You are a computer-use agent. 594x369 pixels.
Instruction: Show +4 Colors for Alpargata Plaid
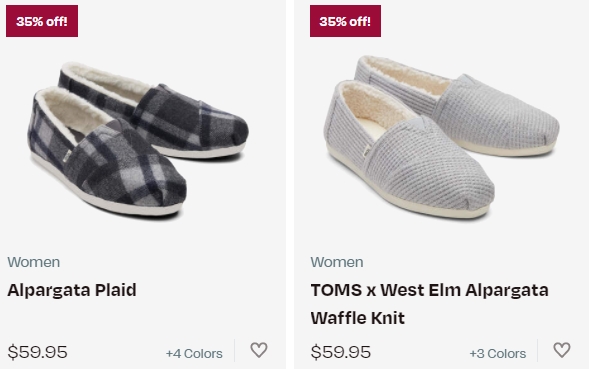[x=194, y=353]
